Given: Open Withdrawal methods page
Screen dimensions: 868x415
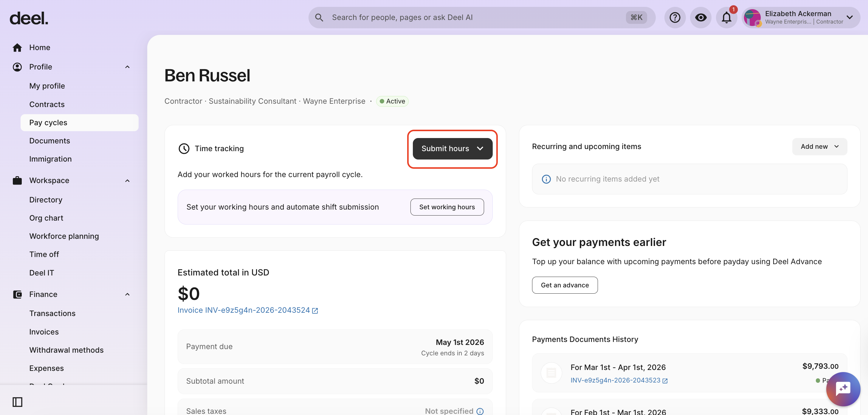Looking at the screenshot, I should (x=66, y=350).
